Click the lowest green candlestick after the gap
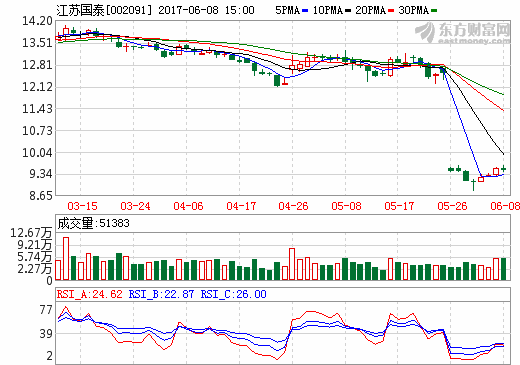 pos(473,185)
